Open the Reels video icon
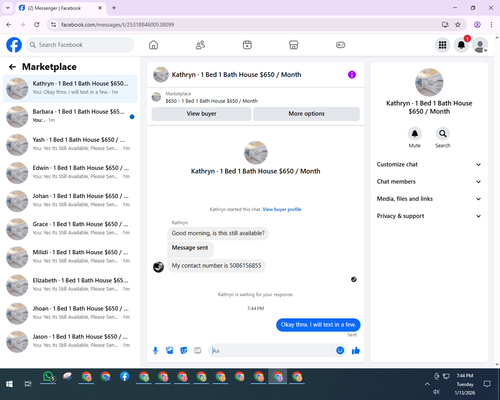Viewport: 500px width, 400px height. pyautogui.click(x=247, y=45)
